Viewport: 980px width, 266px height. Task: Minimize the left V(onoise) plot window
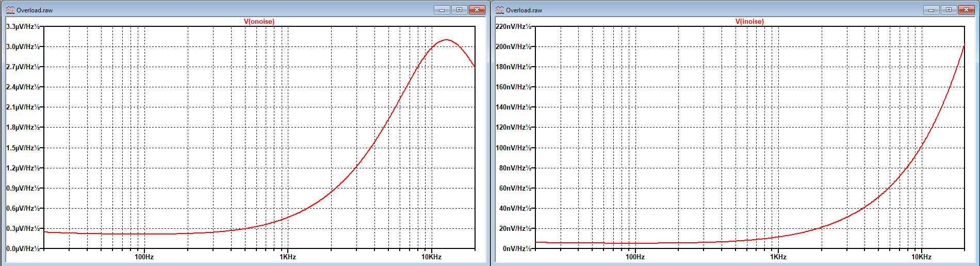tap(442, 10)
